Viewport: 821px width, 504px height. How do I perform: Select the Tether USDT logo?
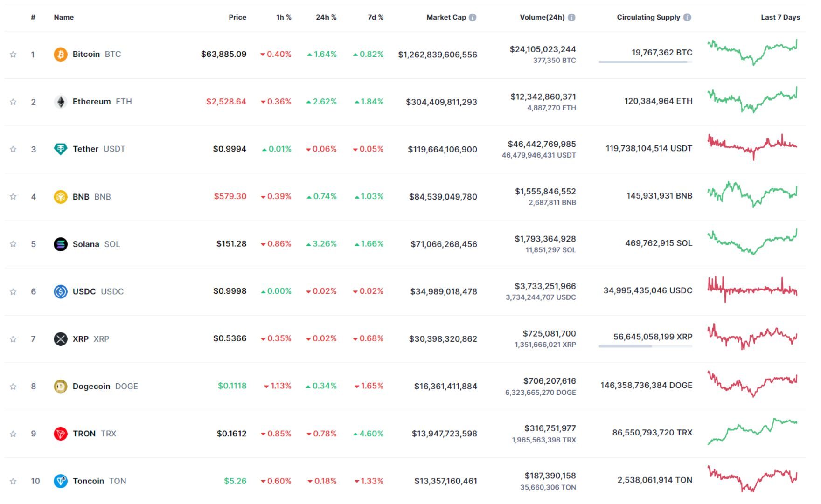(60, 149)
